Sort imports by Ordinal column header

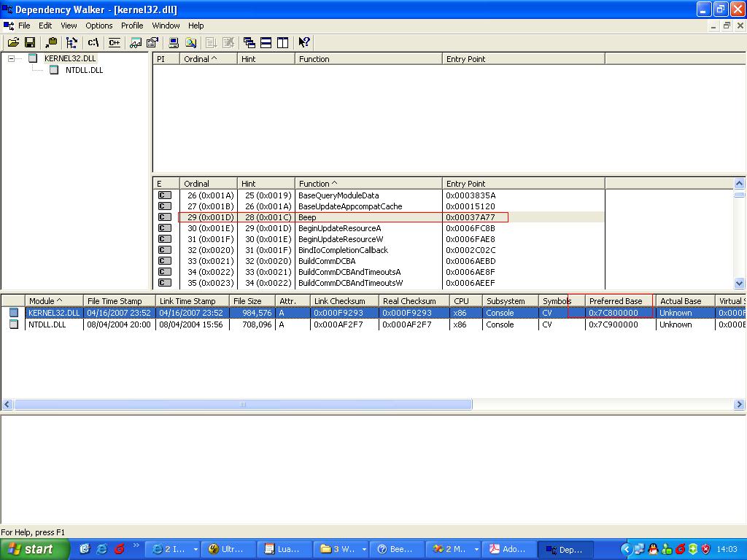click(208, 59)
